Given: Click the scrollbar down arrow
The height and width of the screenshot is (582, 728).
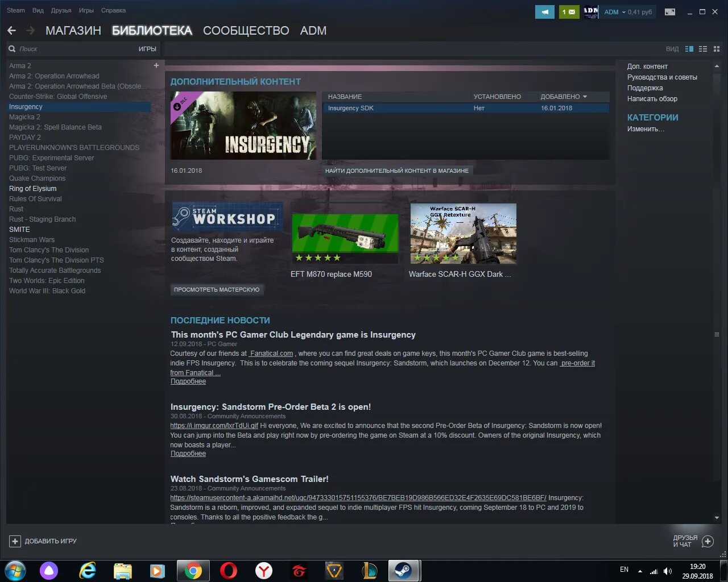Looking at the screenshot, I should coord(717,518).
